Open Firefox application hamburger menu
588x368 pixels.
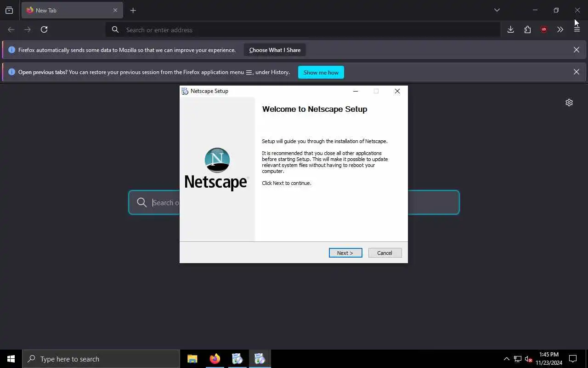pyautogui.click(x=577, y=29)
